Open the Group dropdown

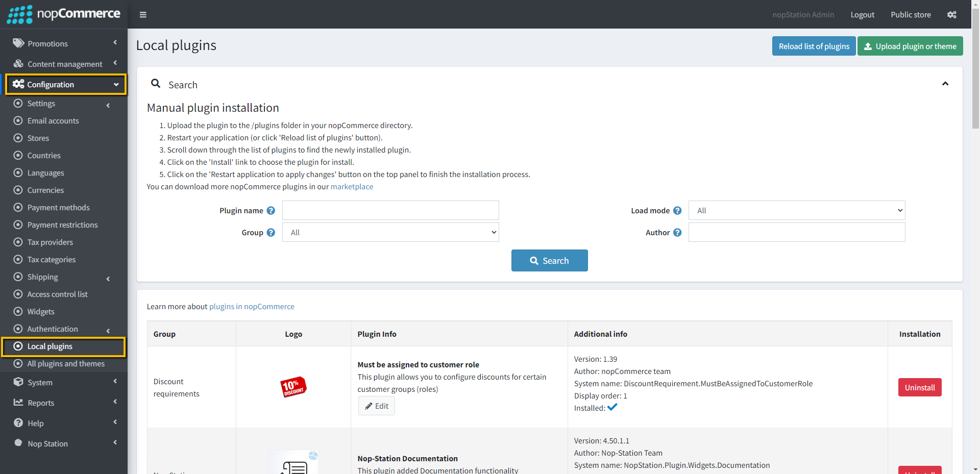point(390,233)
